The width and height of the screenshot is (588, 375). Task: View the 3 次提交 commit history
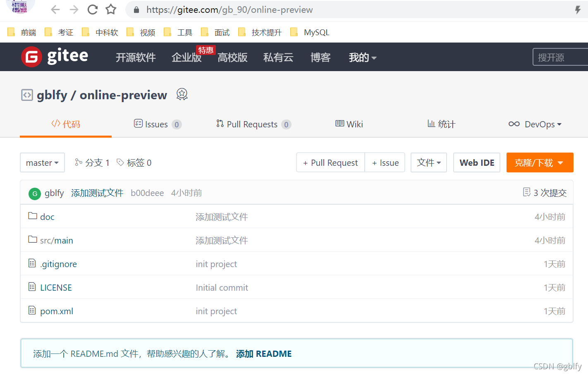(x=550, y=193)
